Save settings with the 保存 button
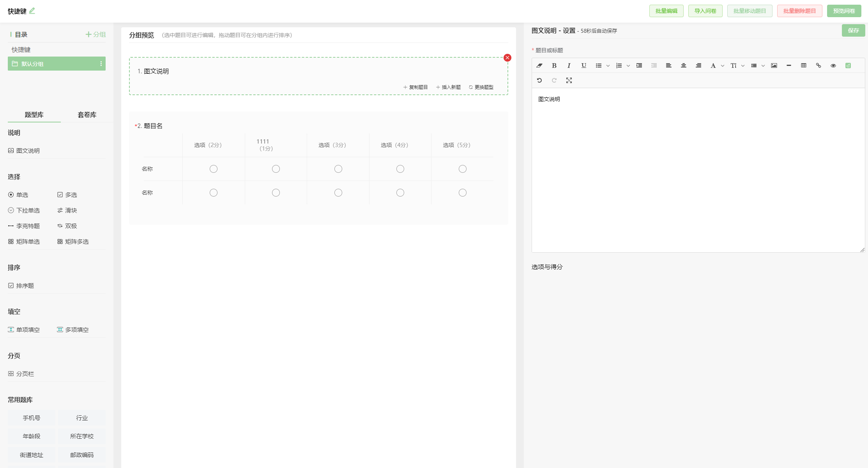The height and width of the screenshot is (468, 868). [854, 30]
